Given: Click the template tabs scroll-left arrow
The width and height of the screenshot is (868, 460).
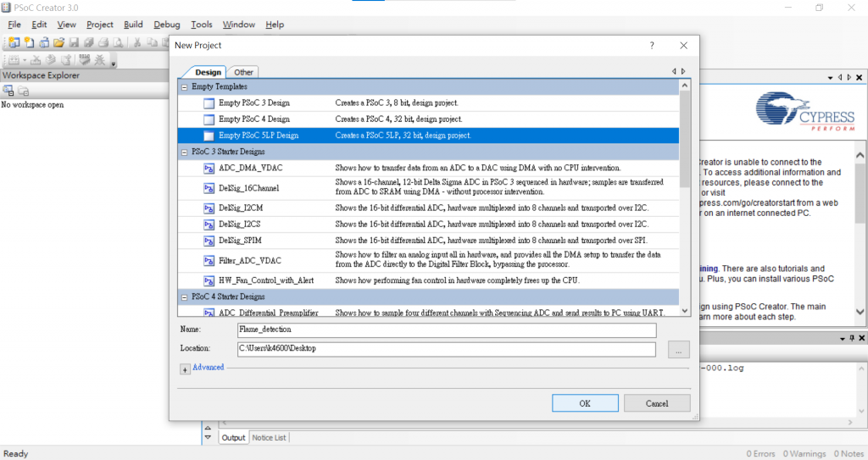Looking at the screenshot, I should click(x=674, y=71).
